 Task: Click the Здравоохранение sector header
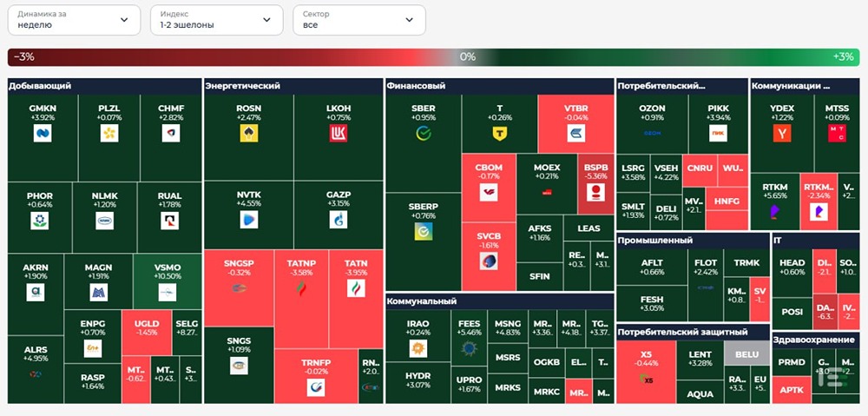click(816, 340)
